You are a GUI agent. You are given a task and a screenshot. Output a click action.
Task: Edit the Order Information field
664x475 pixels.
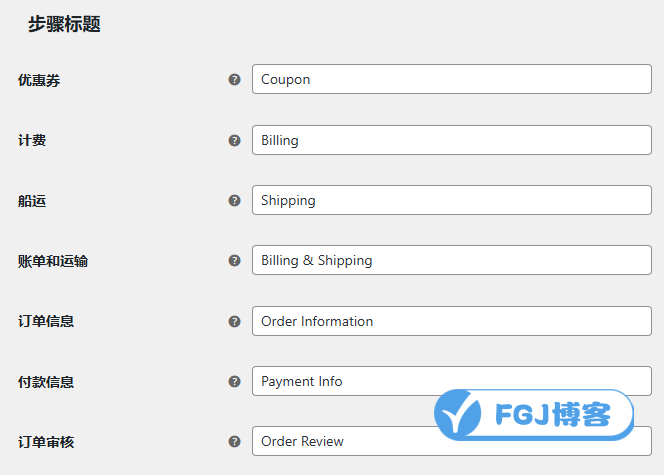pos(451,321)
